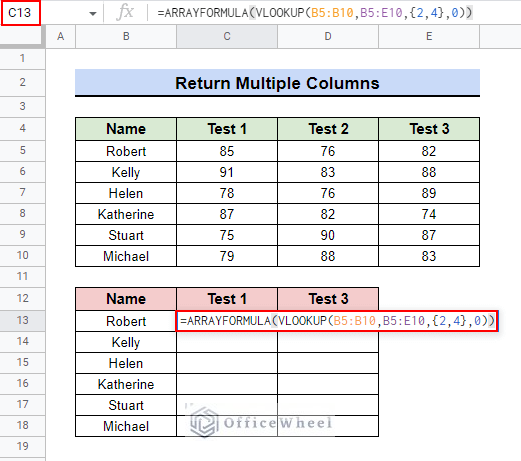Viewport: 521px width, 461px height.
Task: Click the green Test 1 header in row 4
Action: click(x=227, y=129)
